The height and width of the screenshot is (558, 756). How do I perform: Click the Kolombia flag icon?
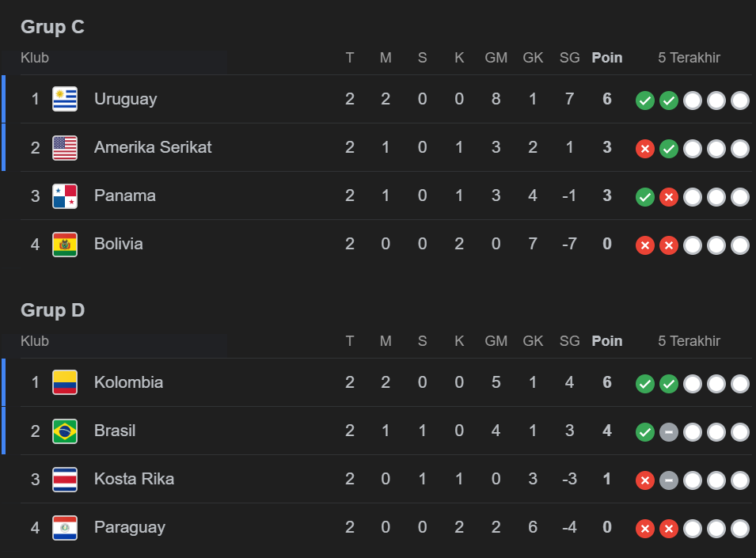[x=65, y=382]
